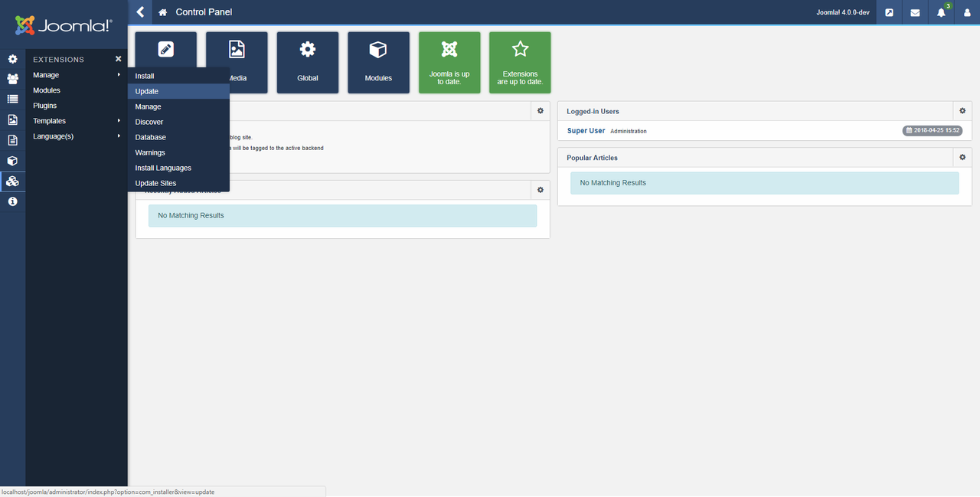Collapse the sidebar with the chevron toggle

pos(140,12)
